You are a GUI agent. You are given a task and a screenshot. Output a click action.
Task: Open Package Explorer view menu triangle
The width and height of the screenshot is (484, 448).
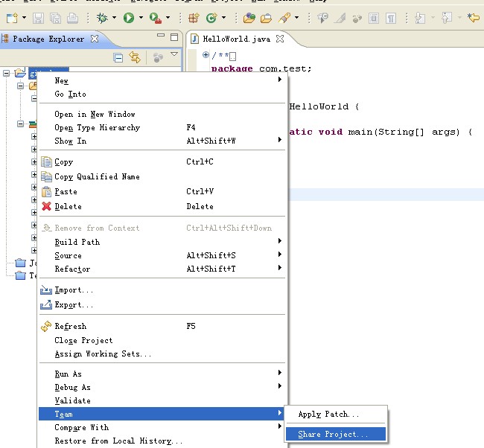tap(174, 54)
